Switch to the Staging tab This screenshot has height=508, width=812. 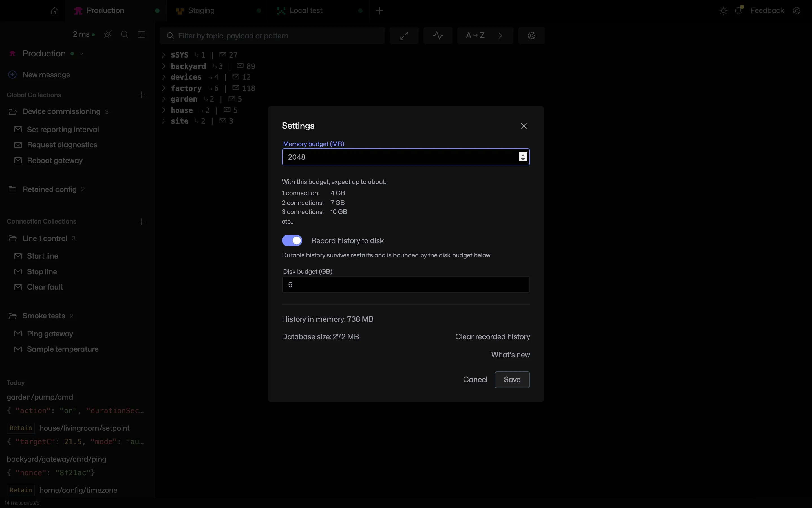(x=217, y=11)
